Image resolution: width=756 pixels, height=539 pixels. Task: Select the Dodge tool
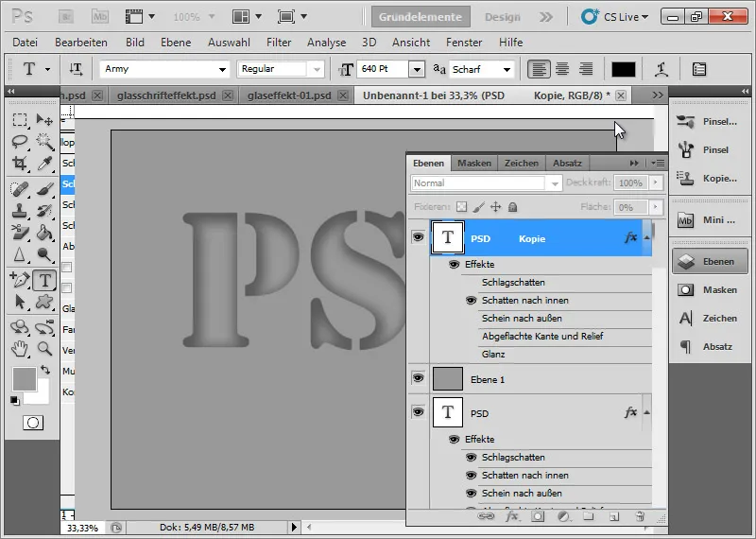[x=44, y=254]
